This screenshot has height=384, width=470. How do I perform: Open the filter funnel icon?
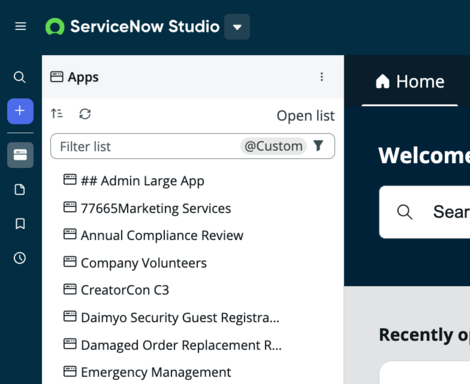pyautogui.click(x=319, y=146)
